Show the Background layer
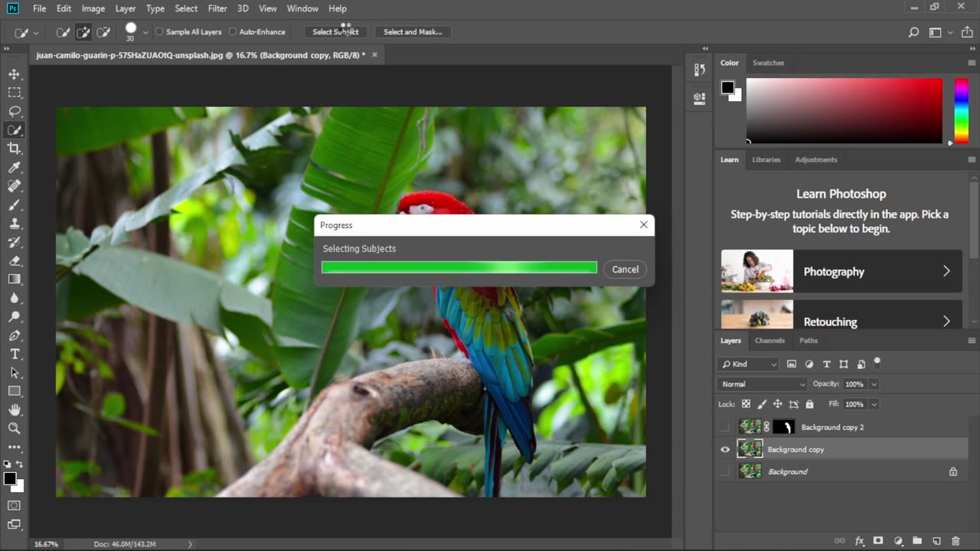 (725, 471)
